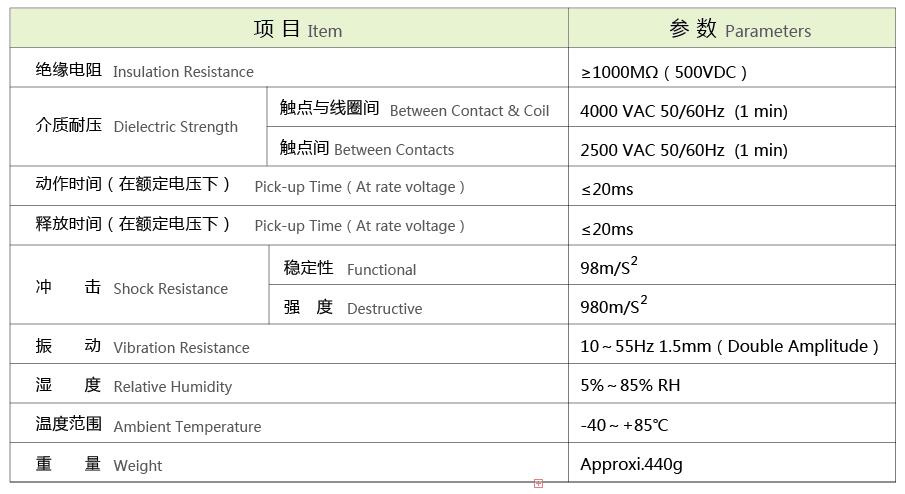Viewport: 905px width, 494px height.
Task: Select the Insulation Resistance row label
Action: (145, 71)
